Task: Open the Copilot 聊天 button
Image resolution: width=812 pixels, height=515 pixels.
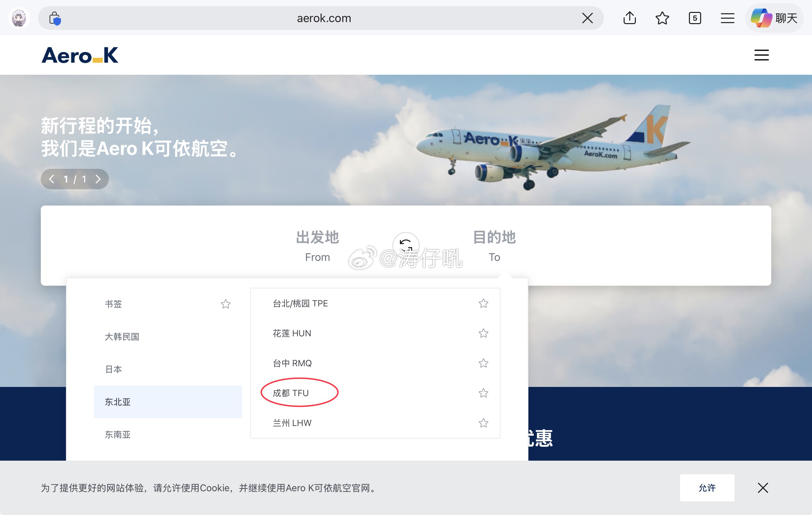Action: tap(774, 18)
